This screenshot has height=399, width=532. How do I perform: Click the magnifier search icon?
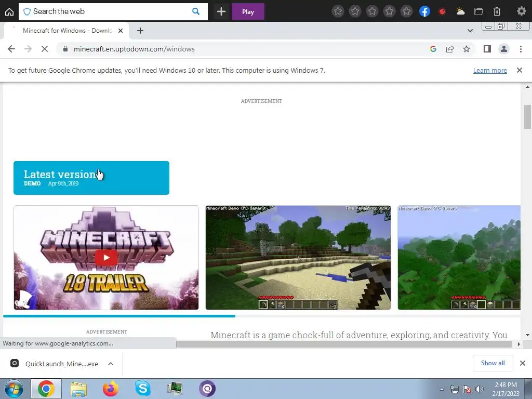[x=196, y=11]
